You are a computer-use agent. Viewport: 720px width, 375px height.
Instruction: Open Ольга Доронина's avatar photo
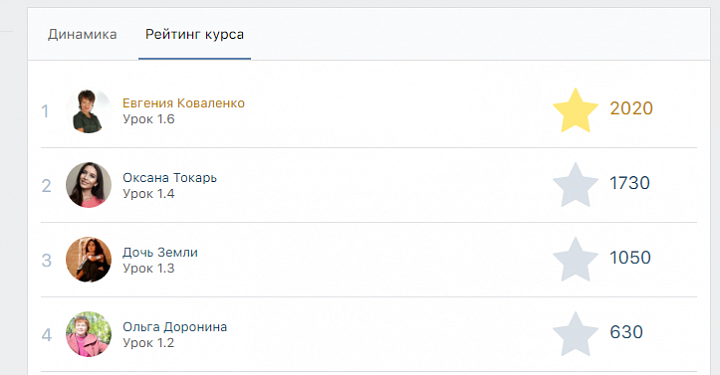[89, 335]
